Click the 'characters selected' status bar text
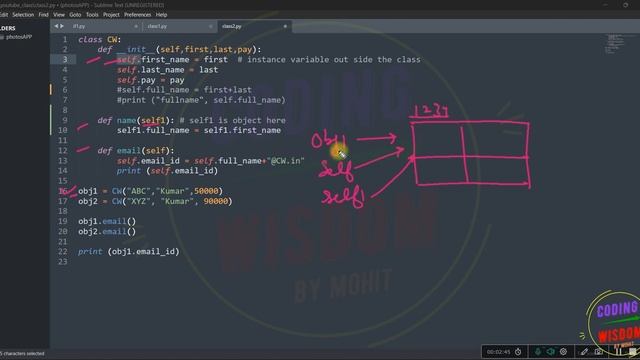The height and width of the screenshot is (360, 640). (x=23, y=353)
